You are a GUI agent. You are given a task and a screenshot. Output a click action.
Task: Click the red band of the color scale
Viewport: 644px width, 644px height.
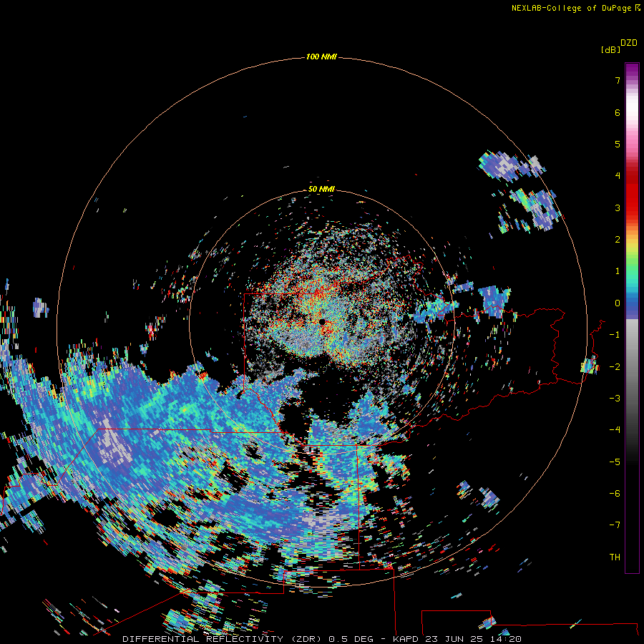tap(632, 193)
